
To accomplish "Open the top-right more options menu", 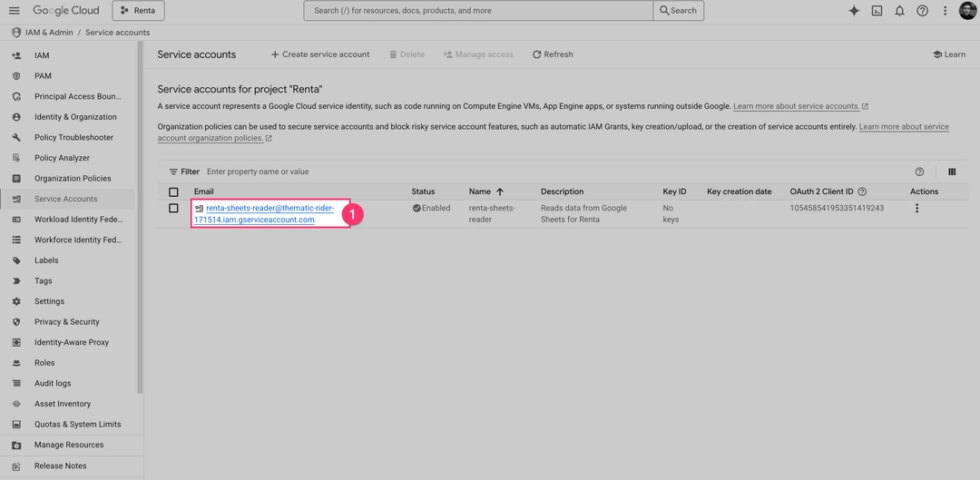I will pos(946,11).
